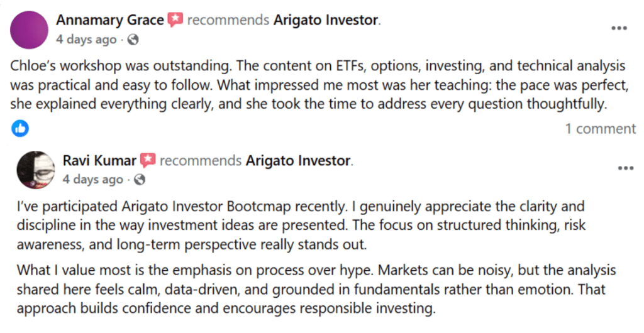Open Ravi Kumar's profile name link
The width and height of the screenshot is (644, 333).
pyautogui.click(x=99, y=161)
